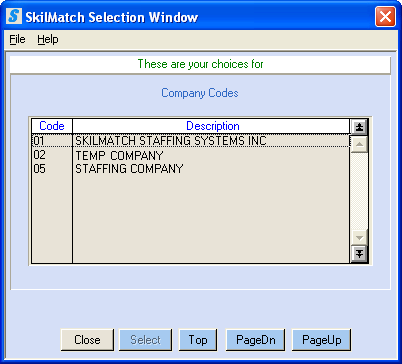The image size is (402, 364).
Task: Click the Description column header
Action: click(x=212, y=126)
